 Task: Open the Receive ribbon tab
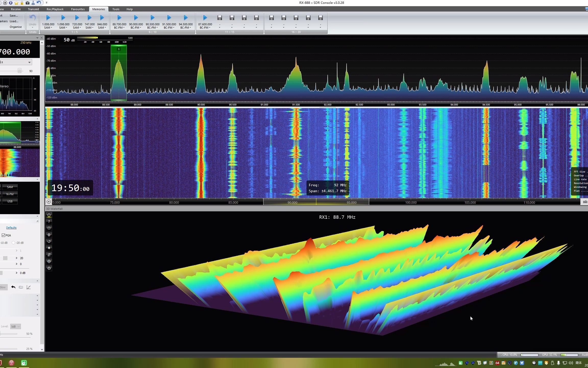16,9
